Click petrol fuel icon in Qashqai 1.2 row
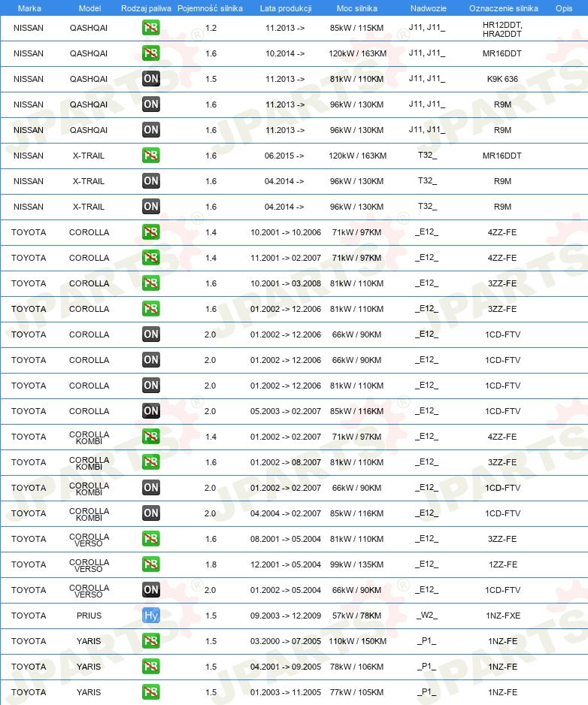588x705 pixels. (x=150, y=28)
